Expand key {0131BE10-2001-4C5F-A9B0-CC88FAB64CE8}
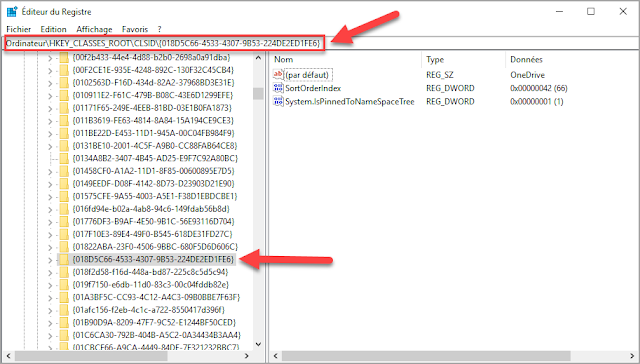Screen dimensions: 640x364 click(x=50, y=146)
